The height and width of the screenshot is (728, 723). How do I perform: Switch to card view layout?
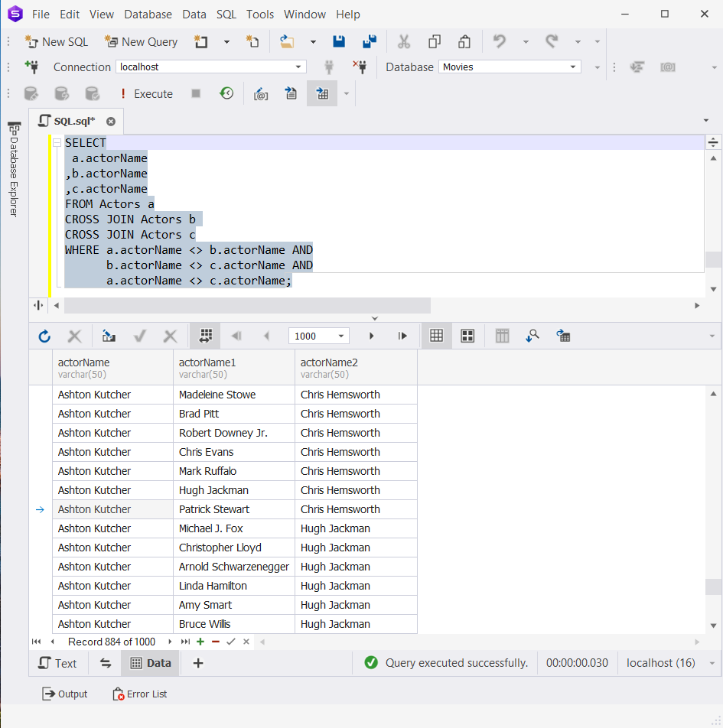pyautogui.click(x=467, y=336)
